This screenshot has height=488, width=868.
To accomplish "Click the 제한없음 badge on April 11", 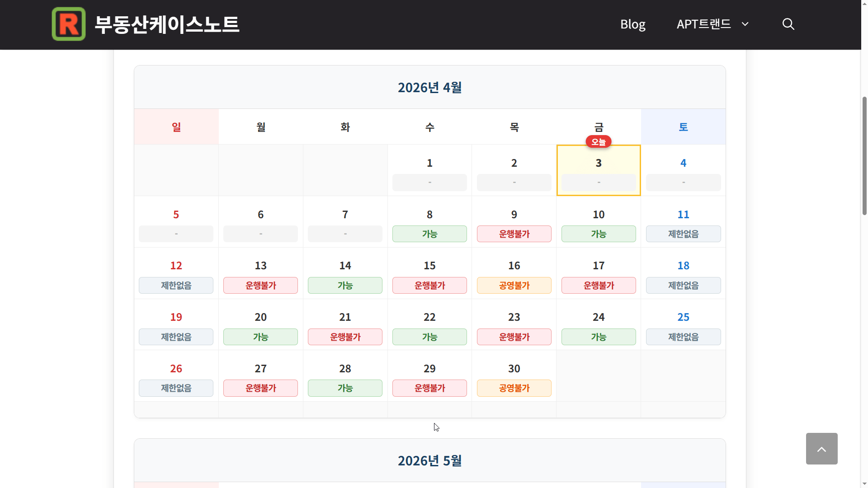I will tap(683, 234).
